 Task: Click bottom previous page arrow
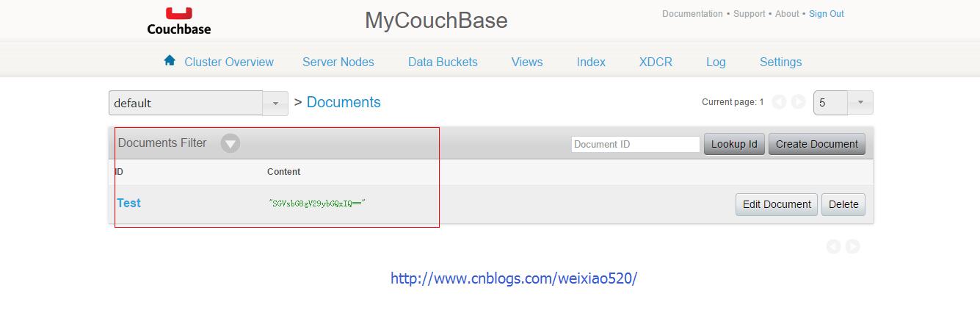coord(833,246)
